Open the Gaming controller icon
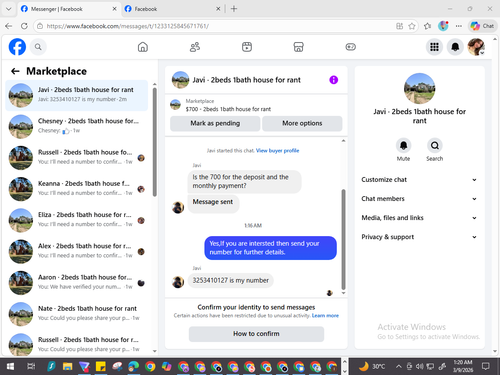500x375 pixels. click(x=350, y=47)
